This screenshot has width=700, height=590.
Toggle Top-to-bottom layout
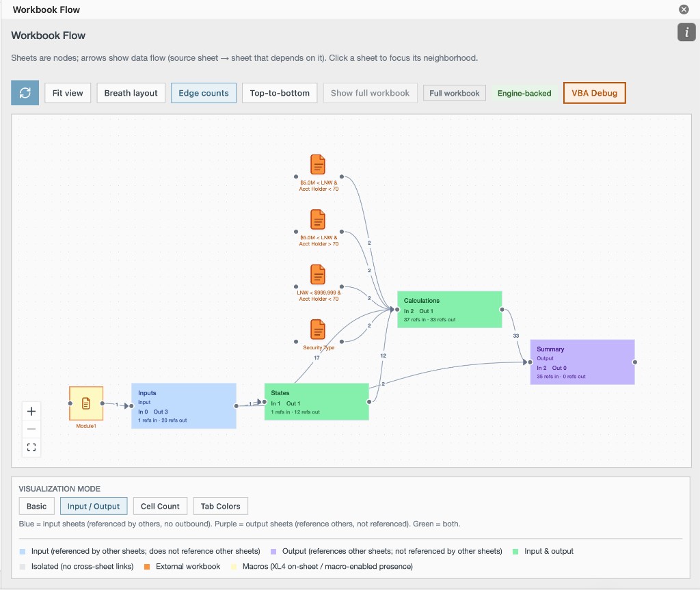(280, 93)
